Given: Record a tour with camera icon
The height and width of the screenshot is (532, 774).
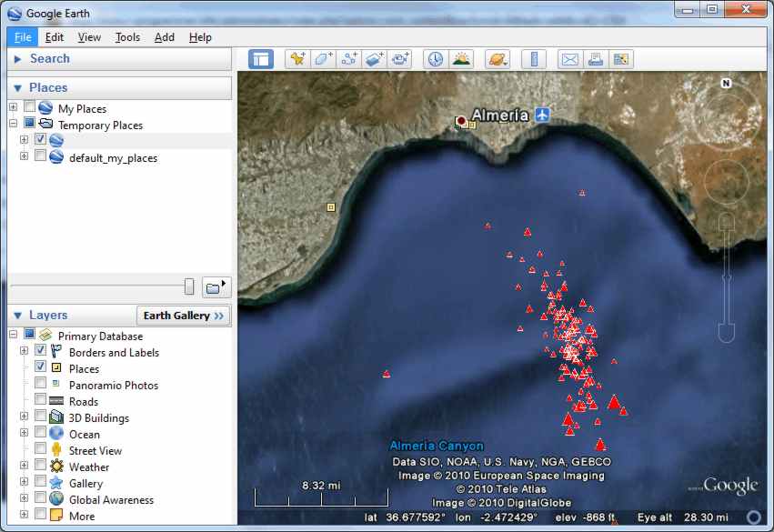Looking at the screenshot, I should tap(400, 59).
